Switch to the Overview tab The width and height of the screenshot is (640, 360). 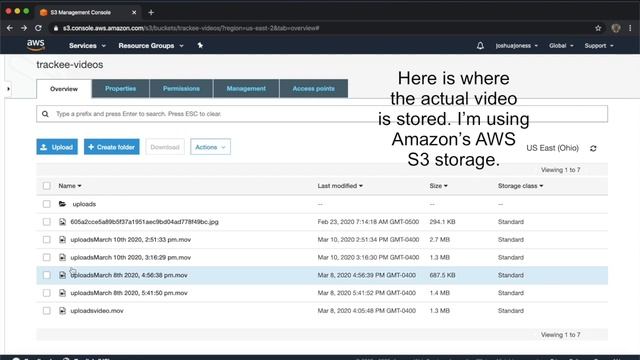click(64, 89)
